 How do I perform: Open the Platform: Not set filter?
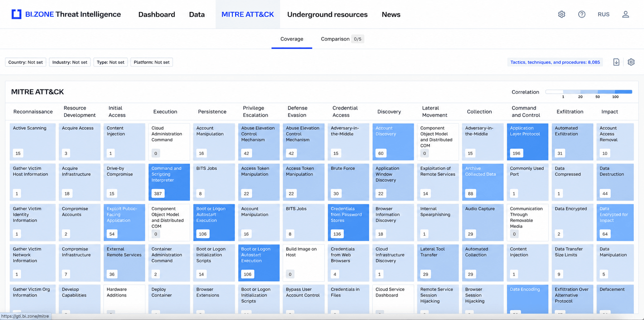151,62
